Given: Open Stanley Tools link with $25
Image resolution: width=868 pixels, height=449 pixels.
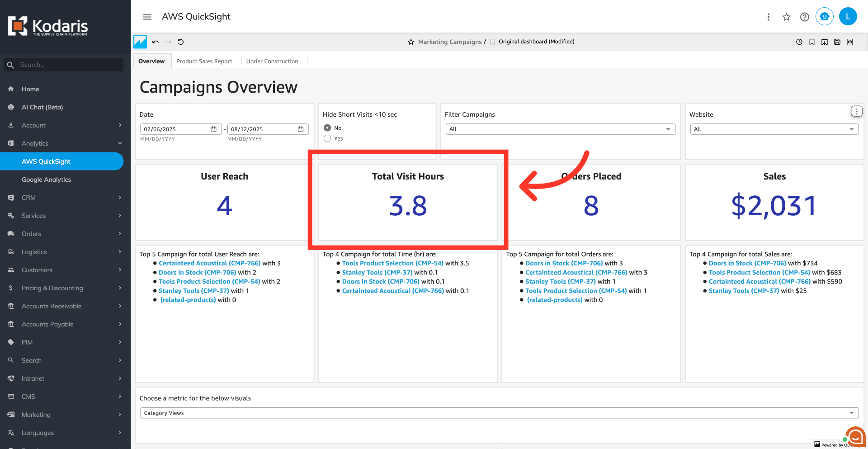Looking at the screenshot, I should (744, 291).
